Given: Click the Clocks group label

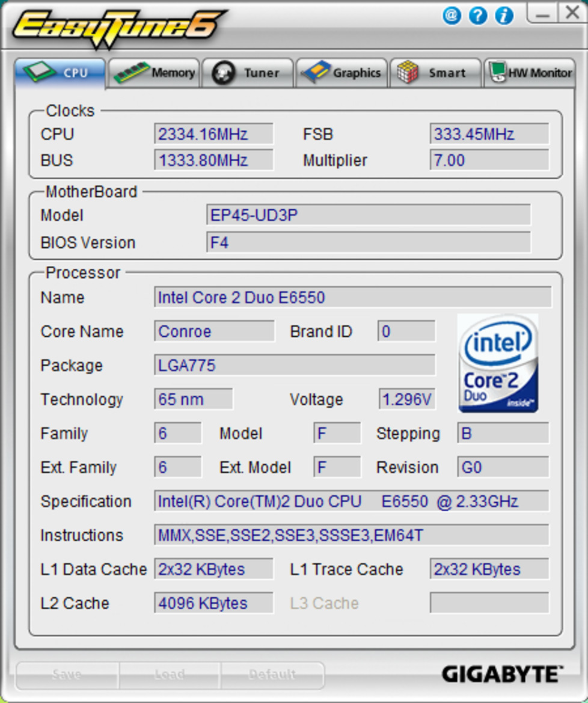Looking at the screenshot, I should [x=70, y=111].
